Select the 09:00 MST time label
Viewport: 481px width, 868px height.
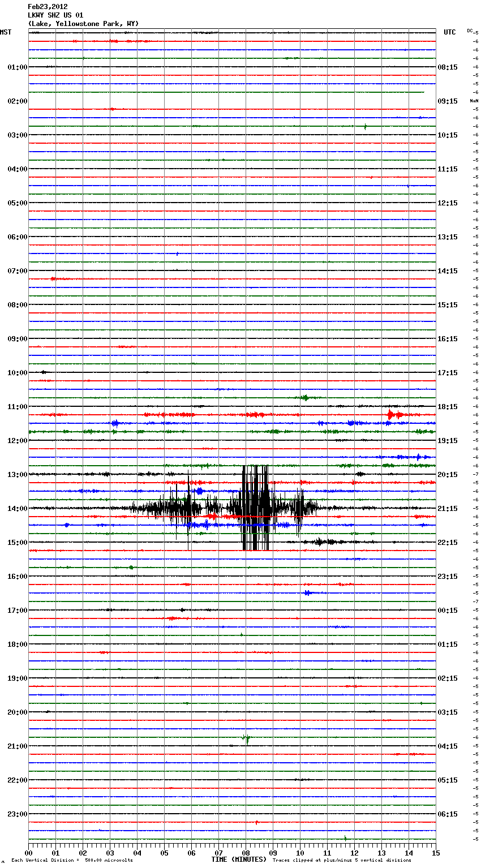tap(18, 339)
